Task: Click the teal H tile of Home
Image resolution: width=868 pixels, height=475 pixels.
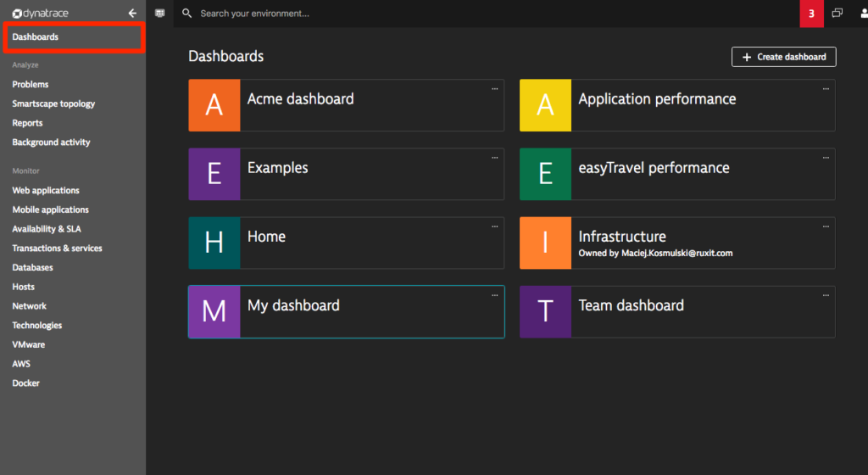Action: point(214,243)
